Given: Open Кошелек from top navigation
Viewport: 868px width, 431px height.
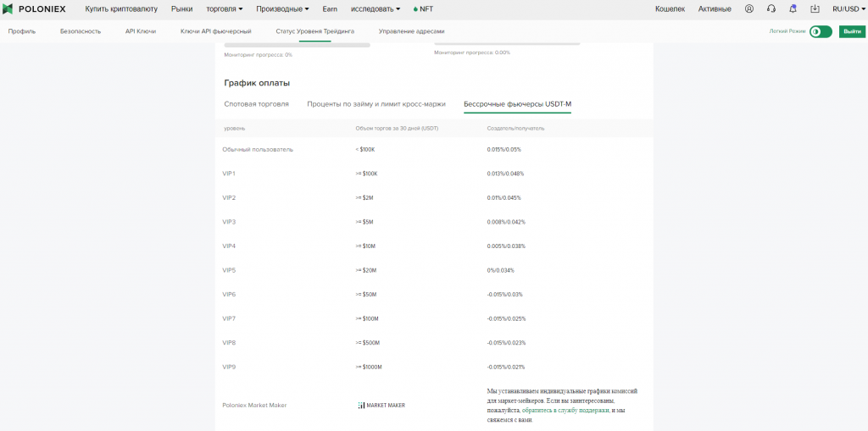Looking at the screenshot, I should pyautogui.click(x=670, y=8).
